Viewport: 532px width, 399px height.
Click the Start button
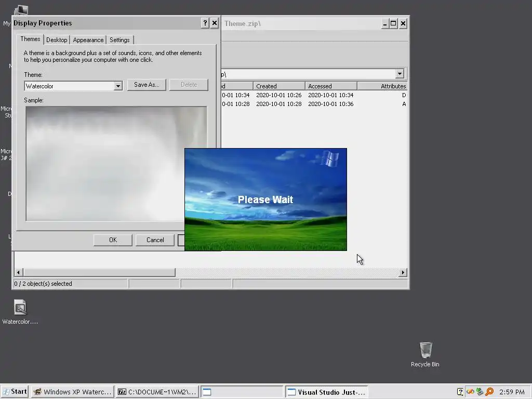click(x=15, y=392)
